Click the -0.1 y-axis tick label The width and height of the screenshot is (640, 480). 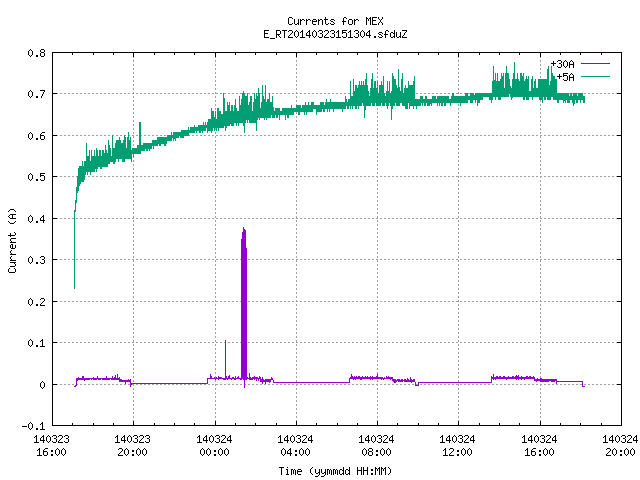point(33,426)
